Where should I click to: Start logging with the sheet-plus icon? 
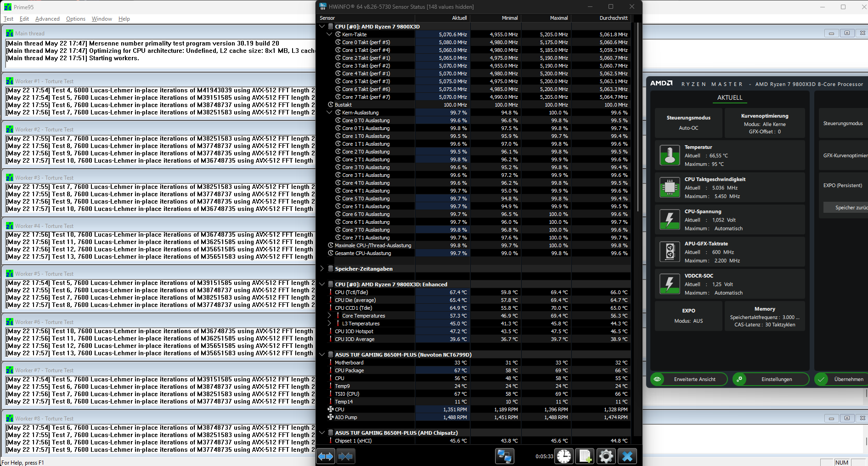pyautogui.click(x=585, y=456)
